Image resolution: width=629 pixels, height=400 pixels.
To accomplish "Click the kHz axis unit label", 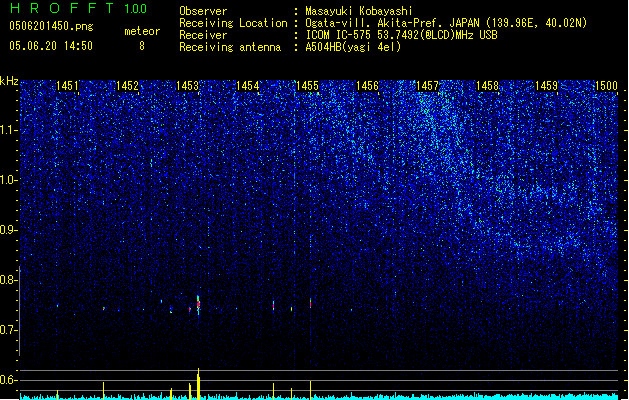I will (9, 81).
